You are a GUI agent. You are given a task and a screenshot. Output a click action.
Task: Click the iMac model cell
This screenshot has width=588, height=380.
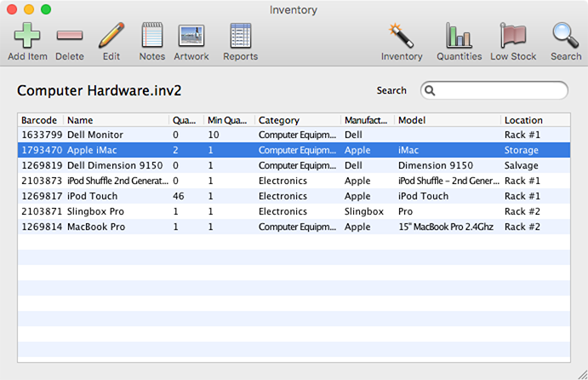click(408, 150)
